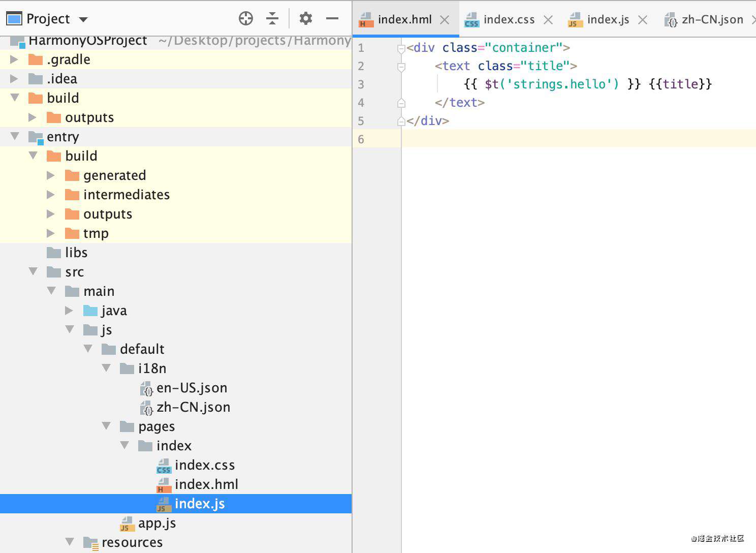Click the generated folder icon
The width and height of the screenshot is (756, 553).
[72, 175]
